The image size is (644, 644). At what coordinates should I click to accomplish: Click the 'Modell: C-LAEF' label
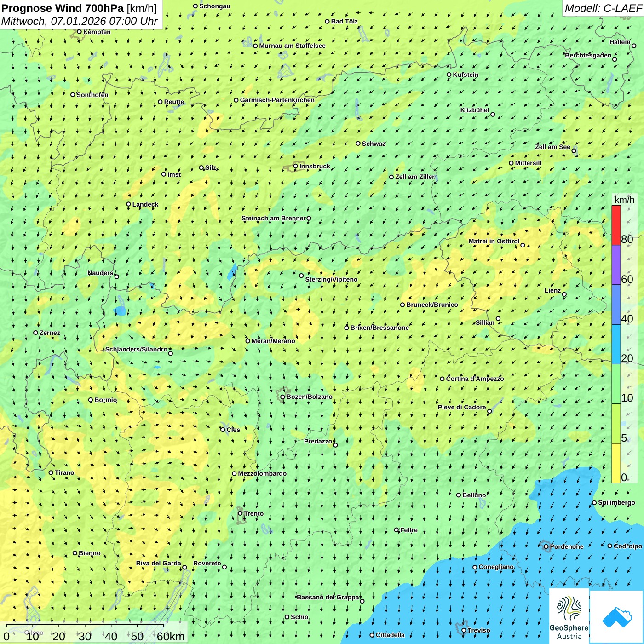pos(603,8)
